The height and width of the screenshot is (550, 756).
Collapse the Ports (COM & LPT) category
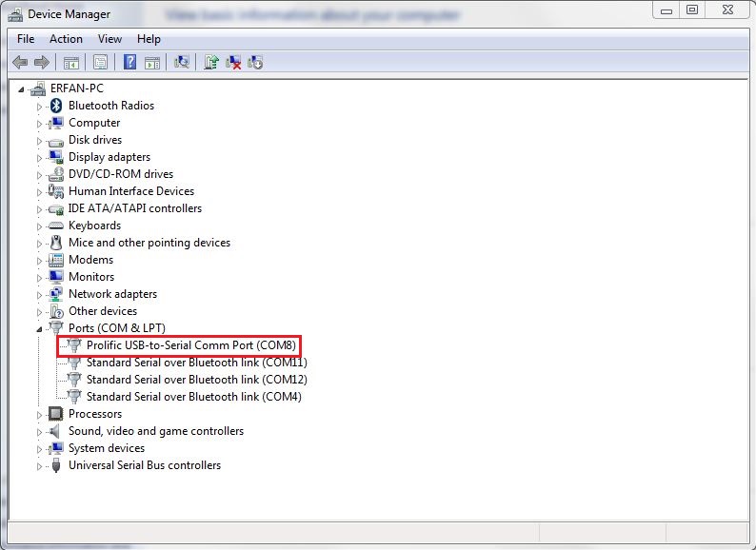click(x=40, y=328)
